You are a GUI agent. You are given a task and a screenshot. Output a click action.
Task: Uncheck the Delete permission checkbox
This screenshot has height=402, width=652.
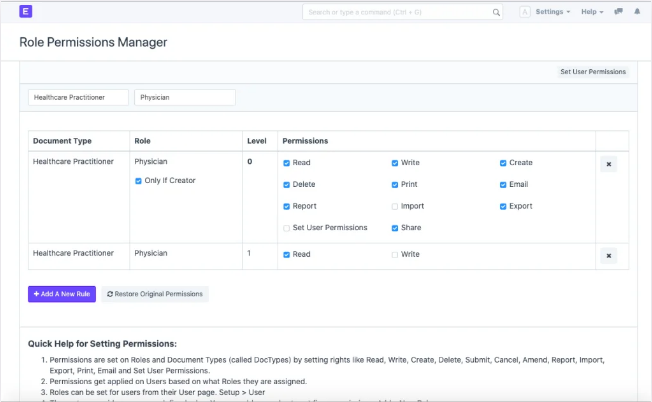287,185
